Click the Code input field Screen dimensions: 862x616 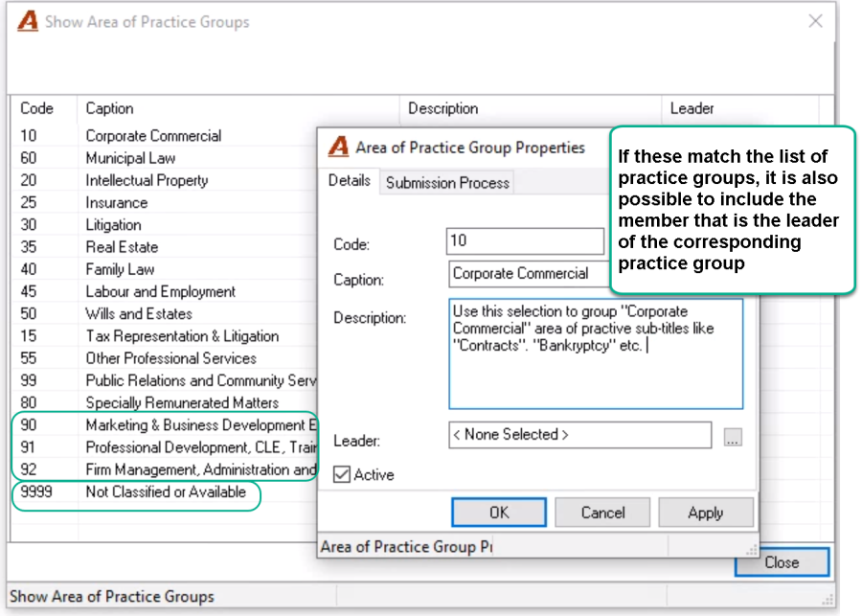[525, 240]
